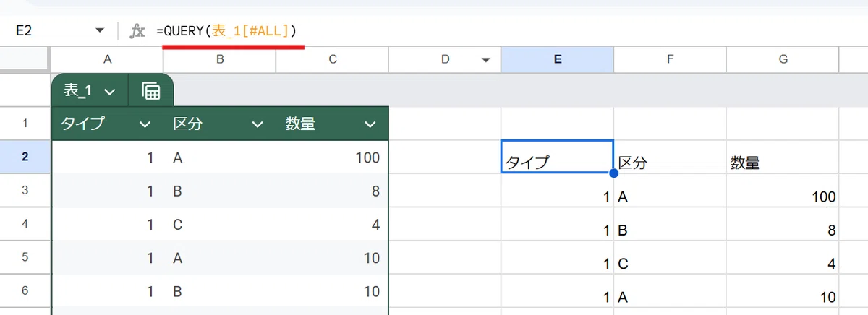The image size is (868, 315).
Task: Click cell F5 with value C
Action: (x=670, y=258)
